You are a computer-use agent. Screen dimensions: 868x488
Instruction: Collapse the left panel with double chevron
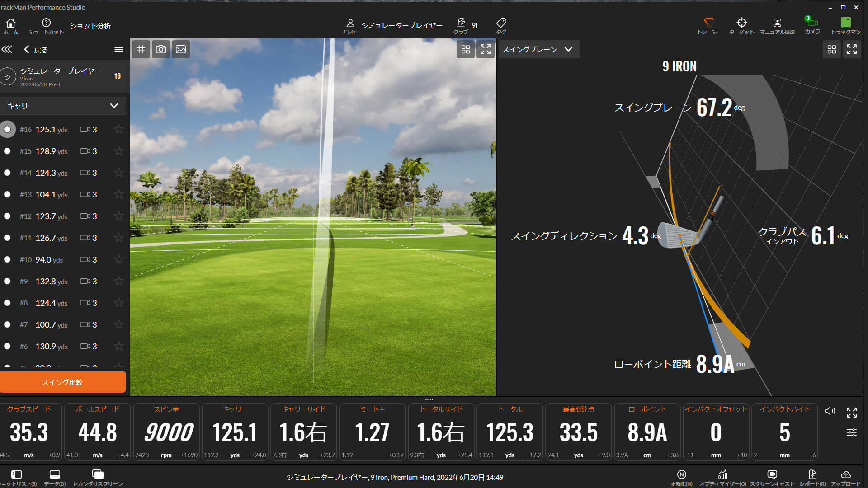pyautogui.click(x=7, y=49)
